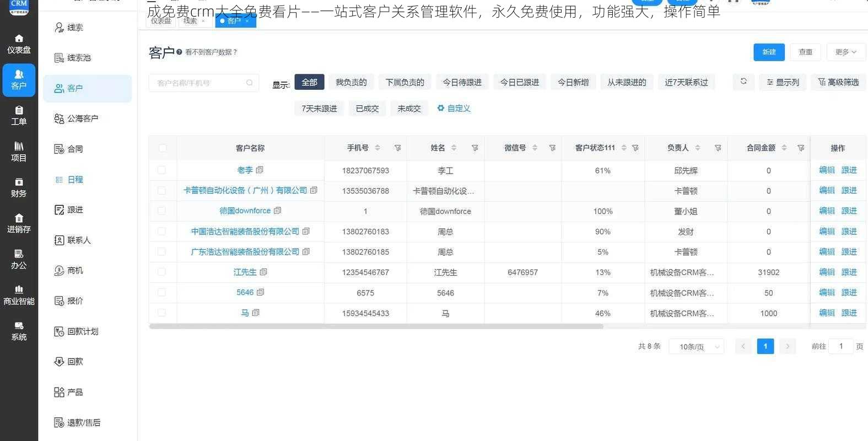
Task: Close the 线索 tab with its x icon
Action: pos(203,21)
